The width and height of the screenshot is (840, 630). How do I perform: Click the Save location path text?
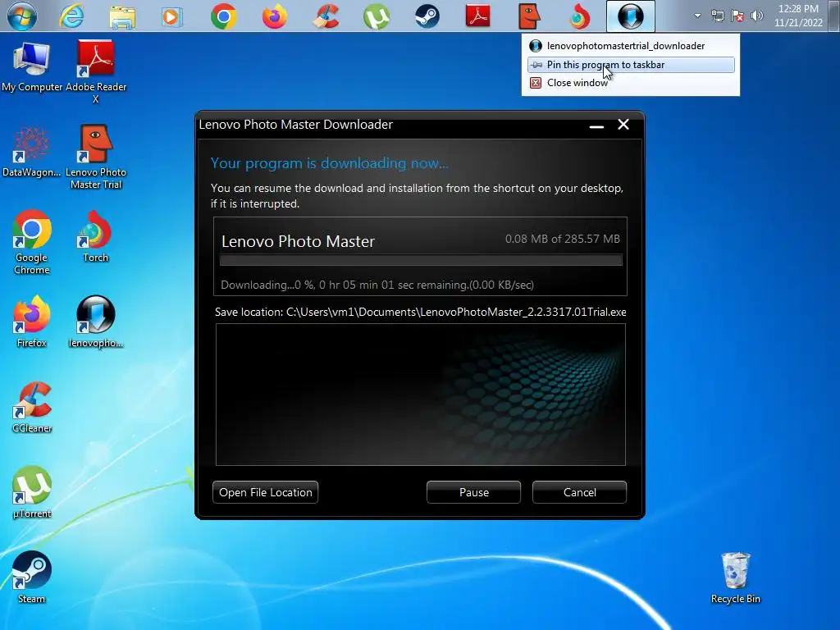tap(421, 312)
